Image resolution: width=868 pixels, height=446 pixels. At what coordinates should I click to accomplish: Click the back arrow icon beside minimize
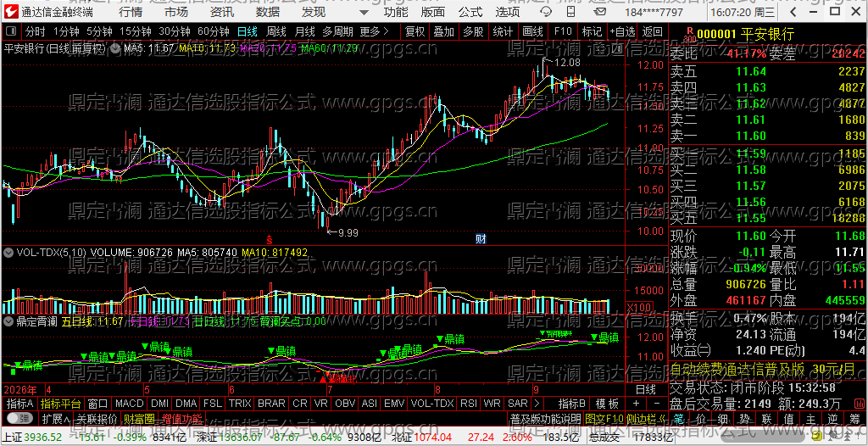click(794, 12)
